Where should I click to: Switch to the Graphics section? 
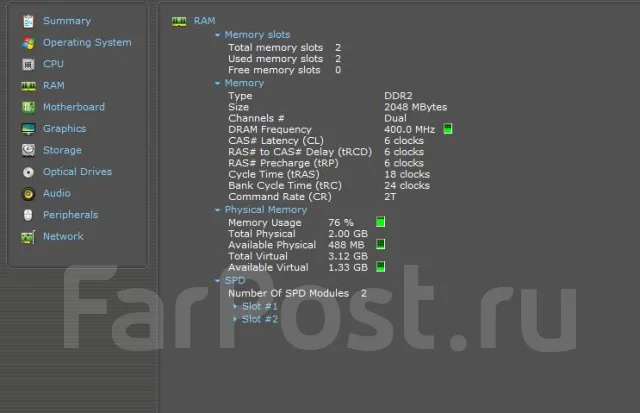[64, 129]
